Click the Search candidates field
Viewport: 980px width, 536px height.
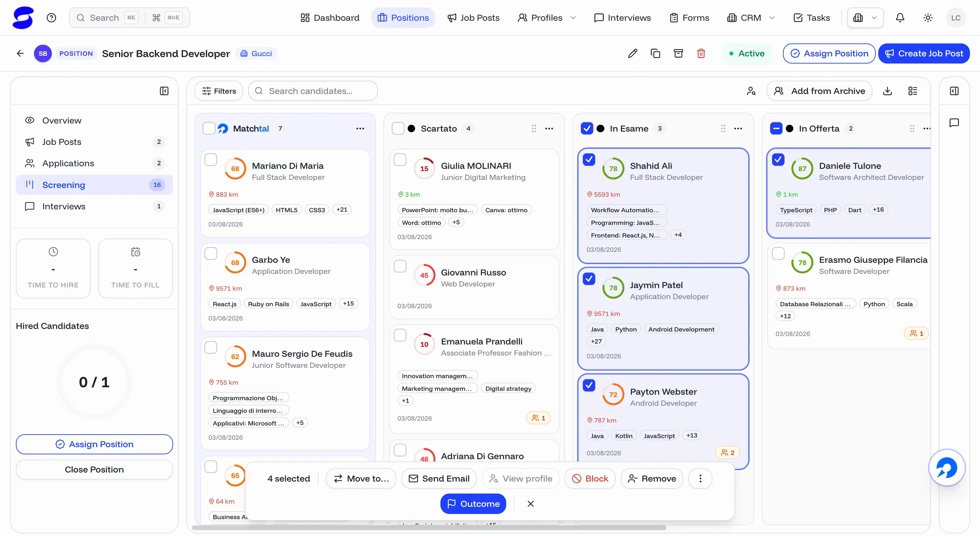[x=313, y=91]
